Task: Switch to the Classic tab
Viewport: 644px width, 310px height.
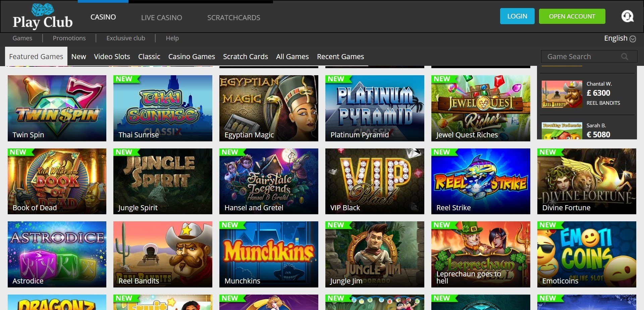Action: click(149, 56)
